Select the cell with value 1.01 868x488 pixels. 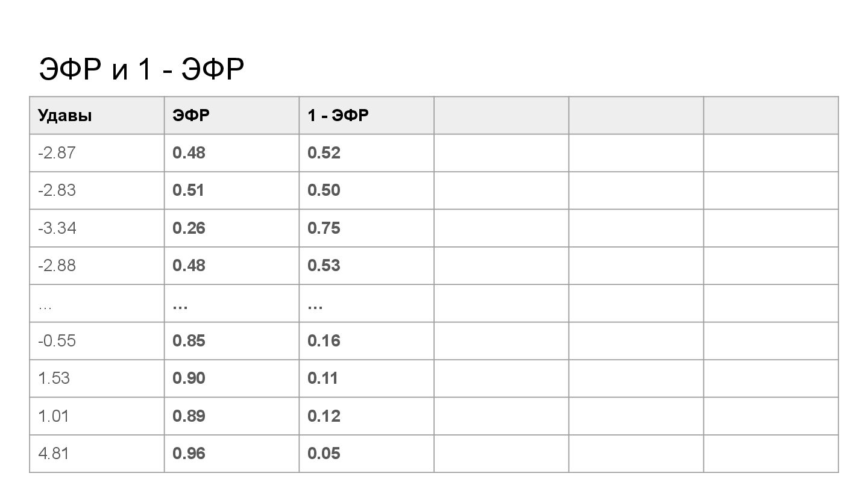click(x=54, y=416)
